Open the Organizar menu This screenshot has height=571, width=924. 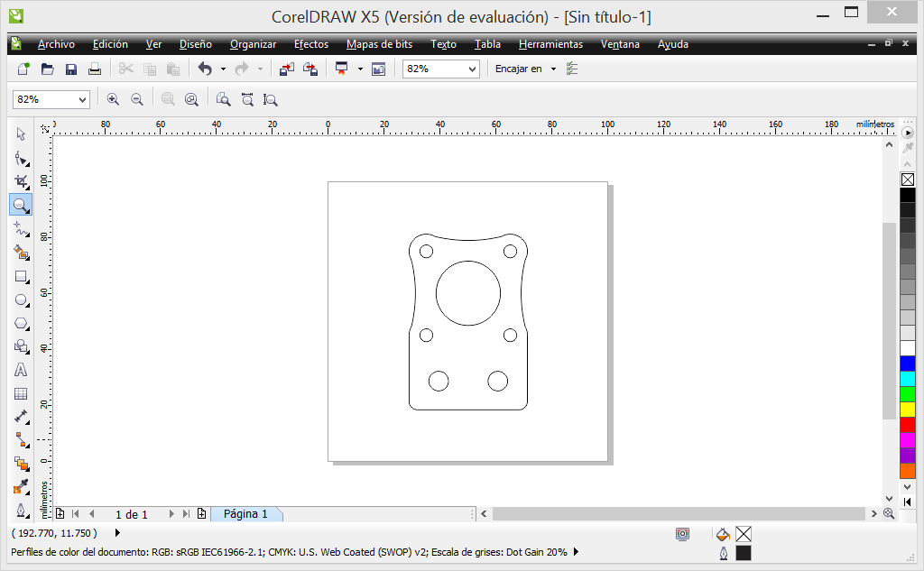(253, 44)
